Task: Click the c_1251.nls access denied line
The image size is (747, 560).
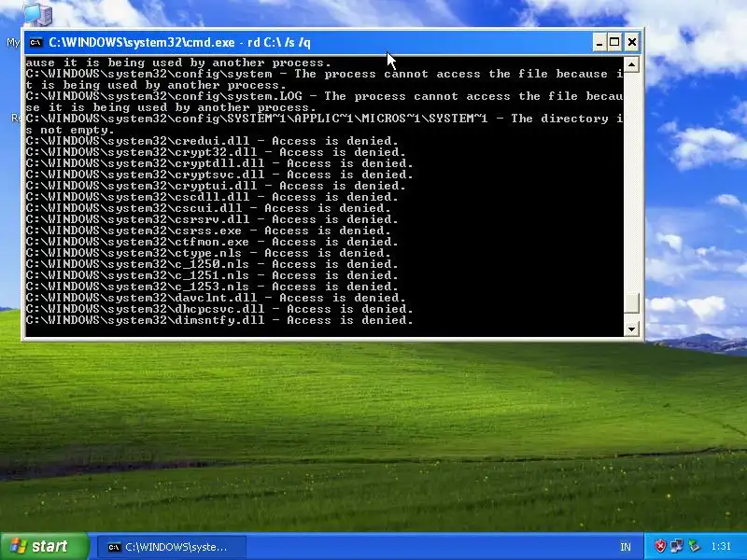Action: click(212, 275)
